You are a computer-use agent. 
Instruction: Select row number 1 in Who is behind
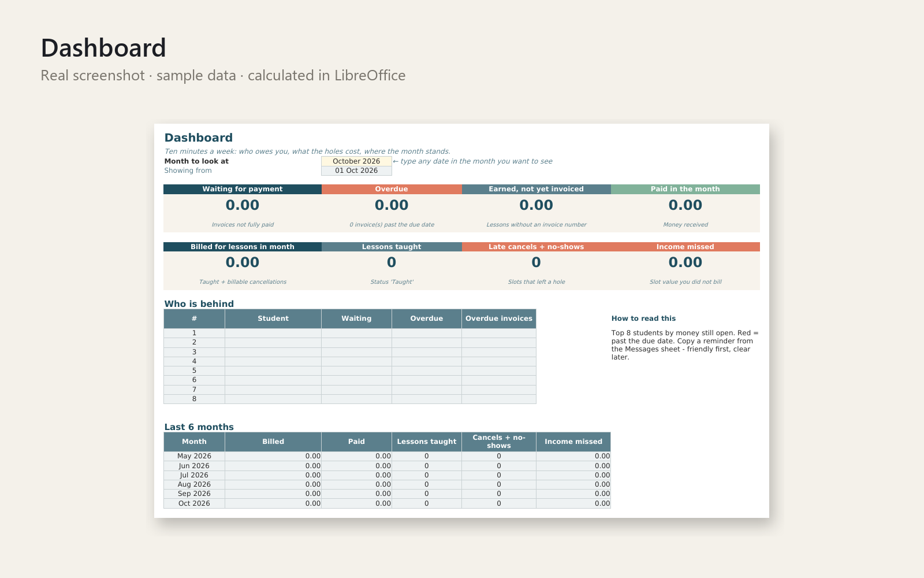click(x=194, y=333)
